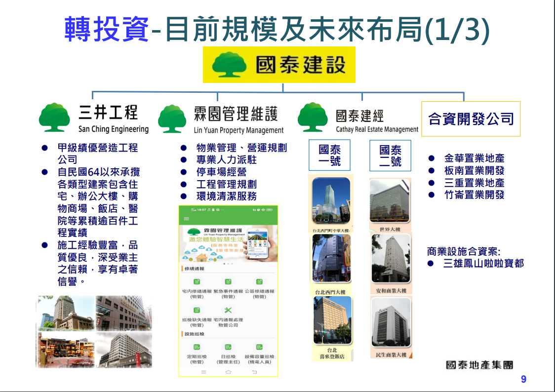Screen dimensions: 555x392
Task: Tap the 巡檢缺失通報 icon in the phone app
Action: point(197,310)
